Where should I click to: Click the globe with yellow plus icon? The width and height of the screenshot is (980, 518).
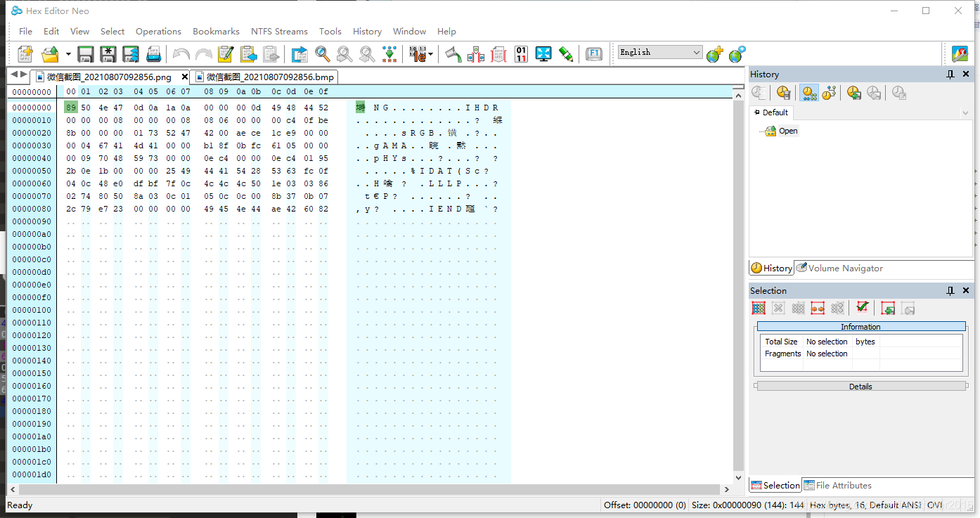(715, 54)
